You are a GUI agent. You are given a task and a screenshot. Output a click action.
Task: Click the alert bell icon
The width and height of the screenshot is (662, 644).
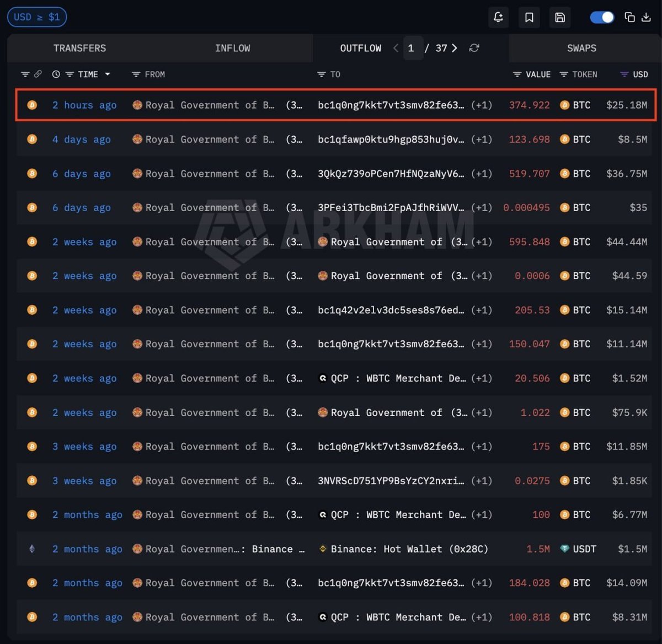498,18
